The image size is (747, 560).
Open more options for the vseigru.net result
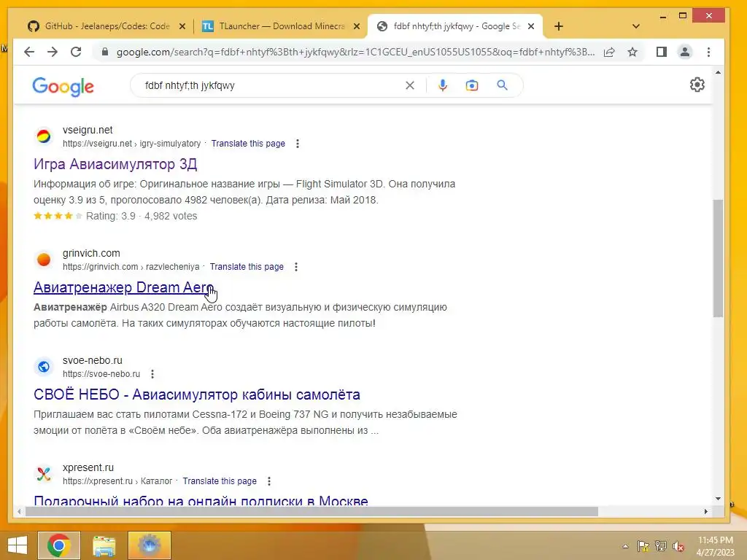(298, 144)
